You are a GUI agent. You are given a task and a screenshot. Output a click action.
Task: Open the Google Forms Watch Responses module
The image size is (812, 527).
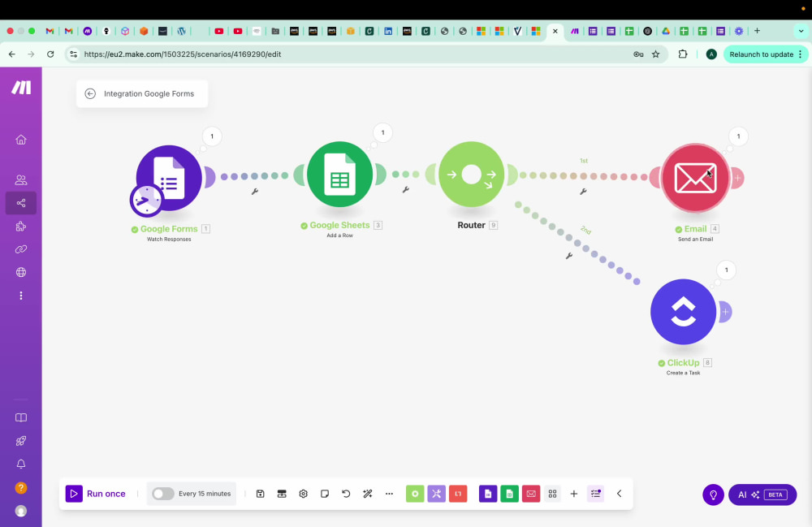(x=169, y=178)
